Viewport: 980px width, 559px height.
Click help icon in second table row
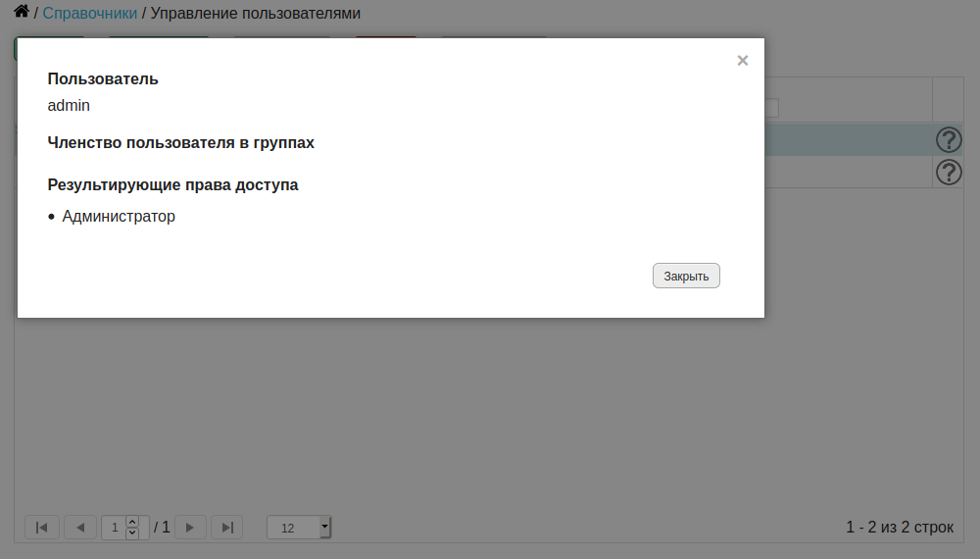[949, 172]
